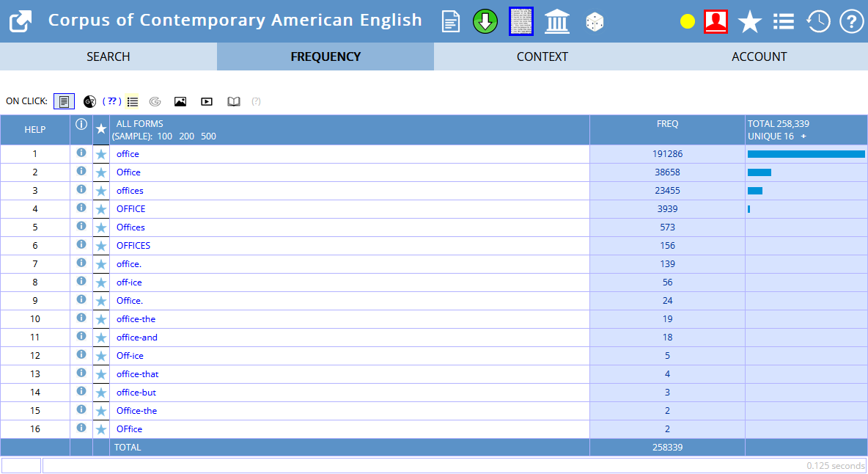Click the HELP header cell
868x474 pixels.
point(35,130)
